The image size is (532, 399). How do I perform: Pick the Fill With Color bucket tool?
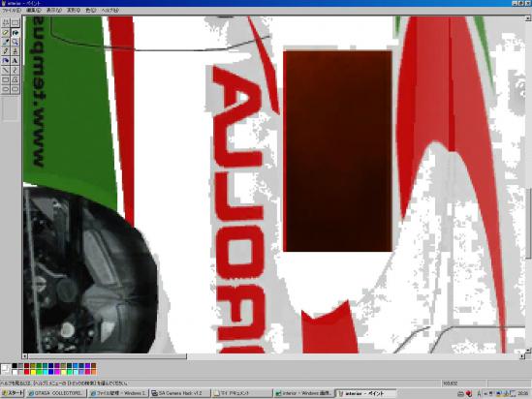point(16,33)
